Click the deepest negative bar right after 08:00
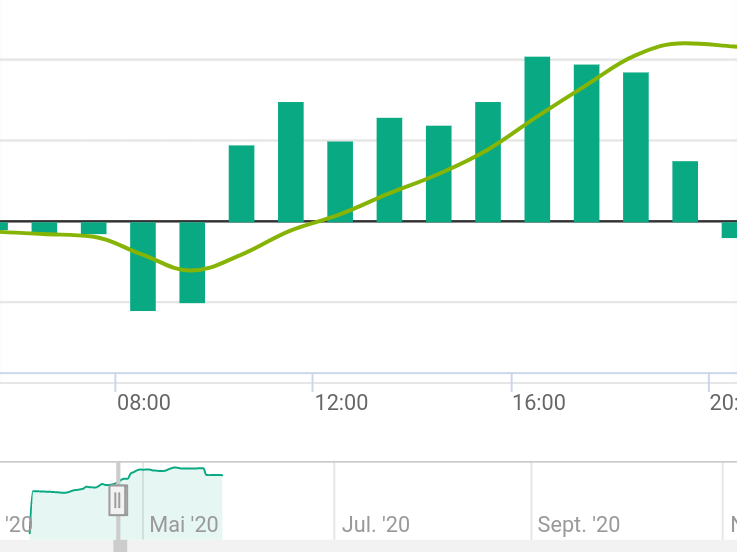The height and width of the screenshot is (552, 737). pos(143,266)
